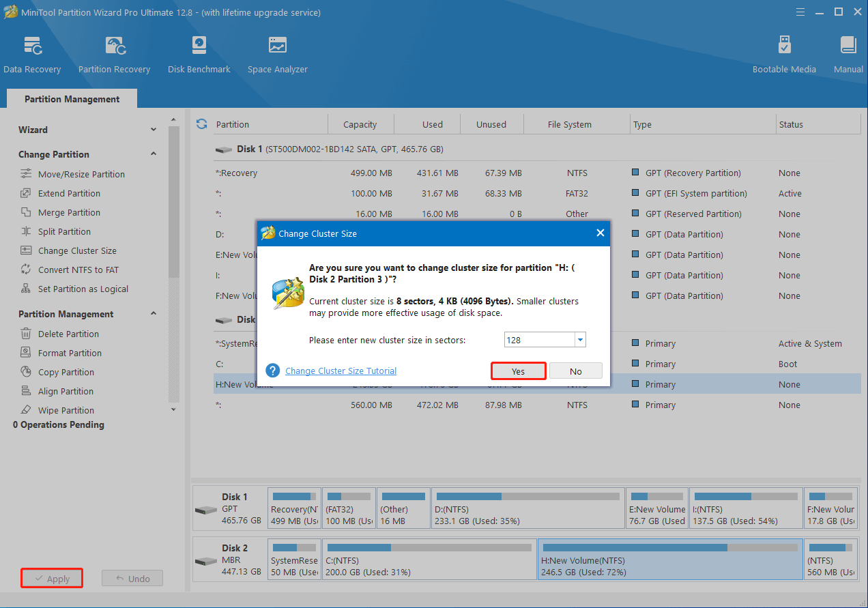Open the Data Recovery tool

[32, 55]
